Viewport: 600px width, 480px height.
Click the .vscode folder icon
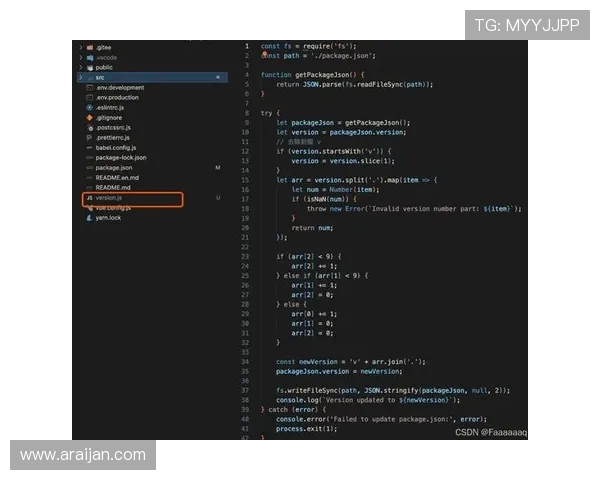pyautogui.click(x=89, y=57)
